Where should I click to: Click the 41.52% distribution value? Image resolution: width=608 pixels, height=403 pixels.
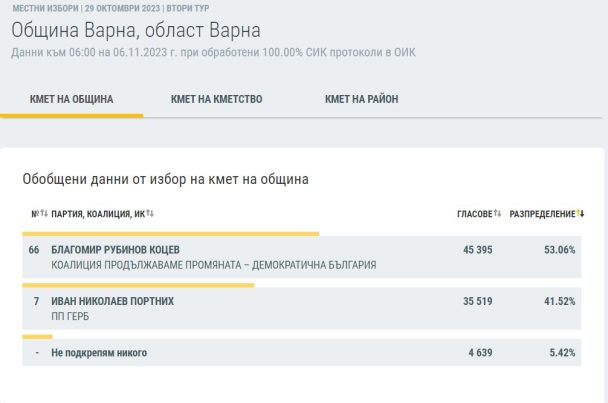(559, 301)
